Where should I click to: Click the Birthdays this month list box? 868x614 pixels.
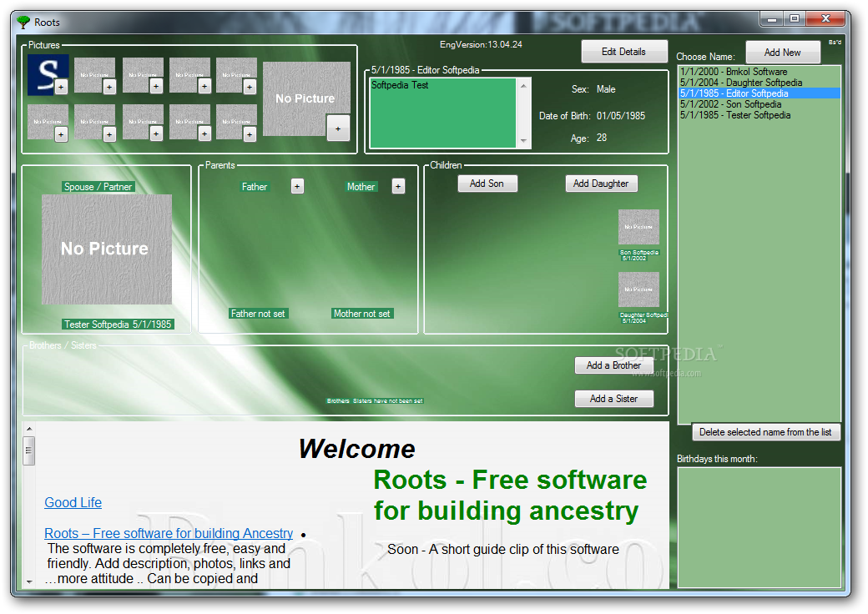coord(759,527)
